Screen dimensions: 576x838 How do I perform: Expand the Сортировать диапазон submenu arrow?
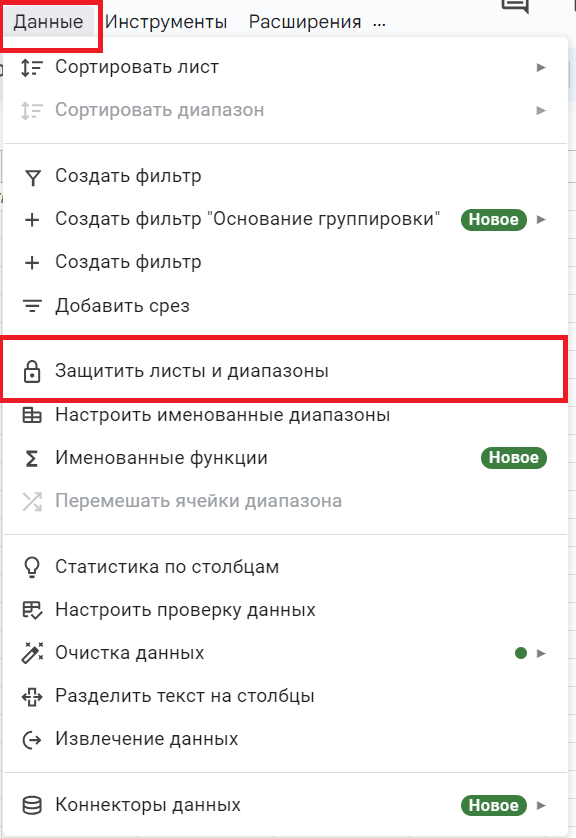(541, 110)
